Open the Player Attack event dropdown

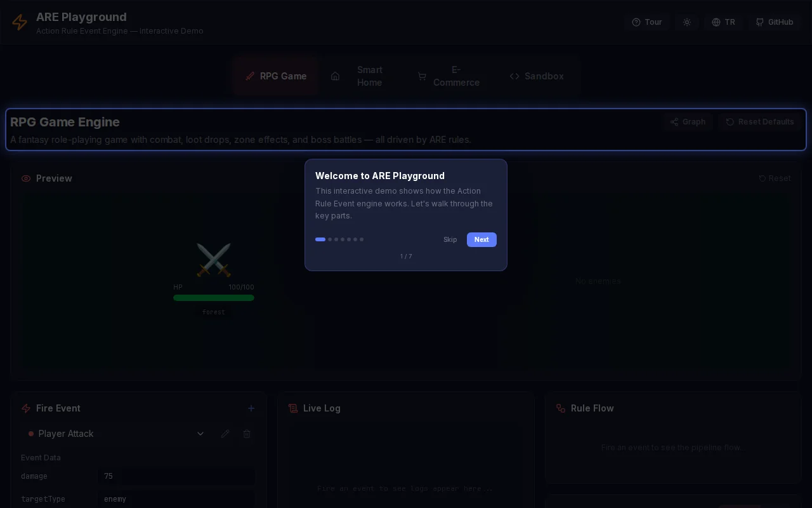(x=115, y=434)
